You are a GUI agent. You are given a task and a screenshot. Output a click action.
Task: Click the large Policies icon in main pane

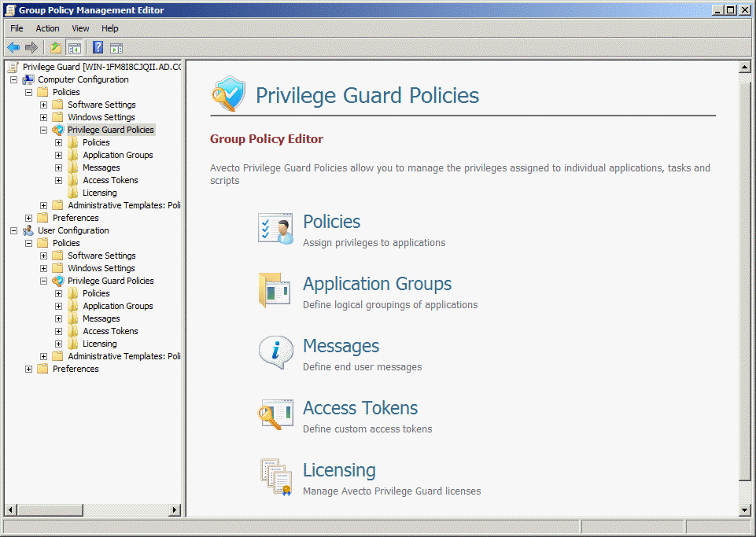click(x=276, y=229)
